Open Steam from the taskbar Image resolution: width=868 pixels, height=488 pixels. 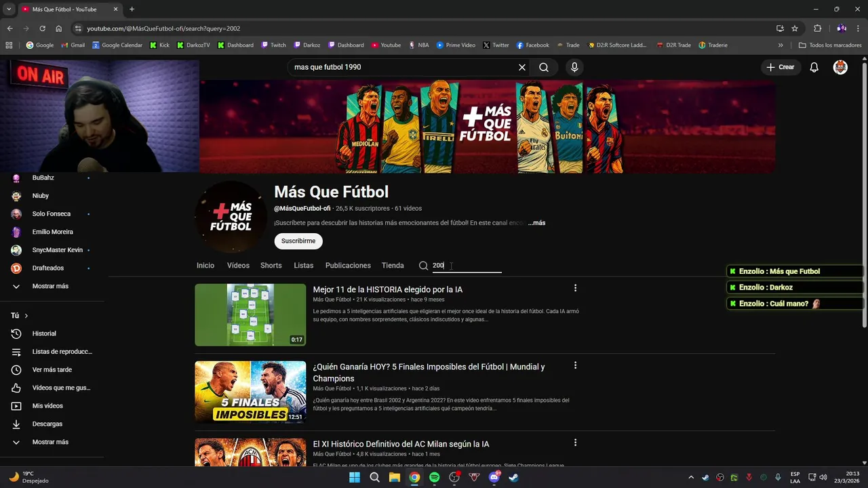tap(514, 477)
